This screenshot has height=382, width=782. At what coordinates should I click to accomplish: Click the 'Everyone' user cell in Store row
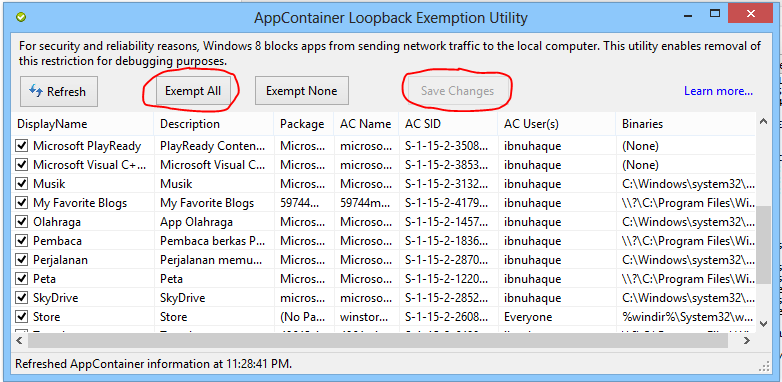point(528,317)
